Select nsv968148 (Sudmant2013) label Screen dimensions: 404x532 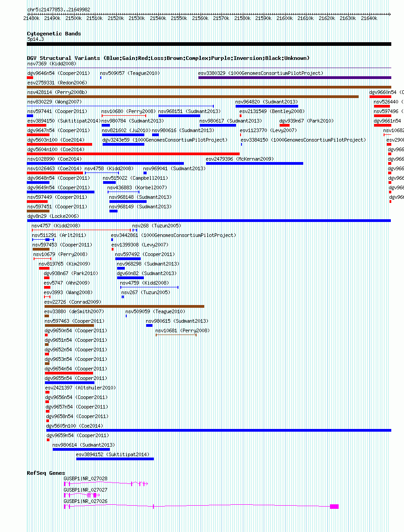coord(140,197)
